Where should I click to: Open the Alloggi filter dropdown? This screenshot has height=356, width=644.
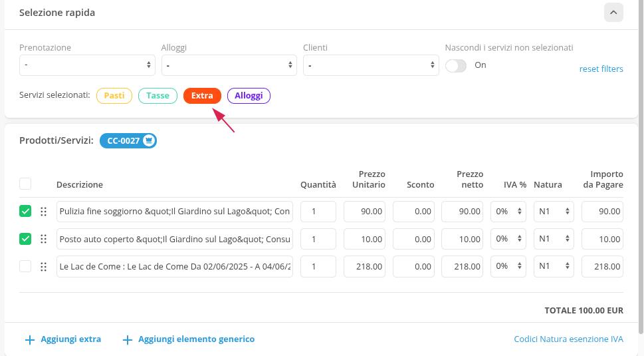pyautogui.click(x=229, y=65)
